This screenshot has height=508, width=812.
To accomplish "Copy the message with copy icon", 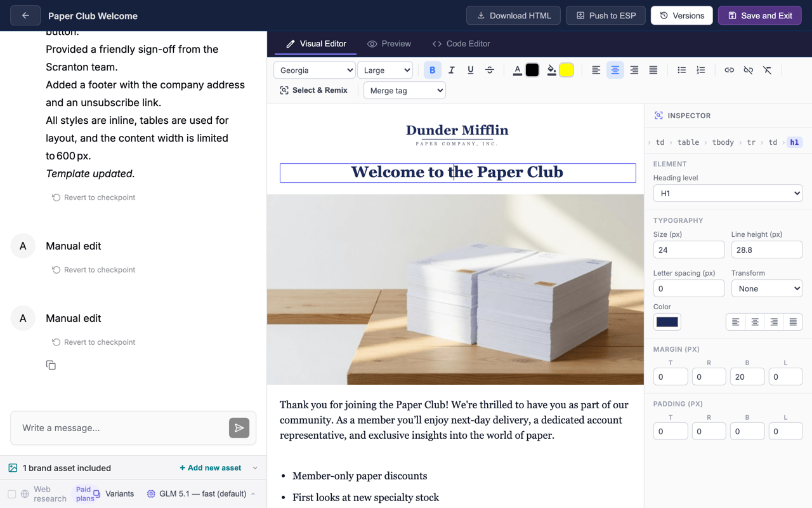I will 51,365.
